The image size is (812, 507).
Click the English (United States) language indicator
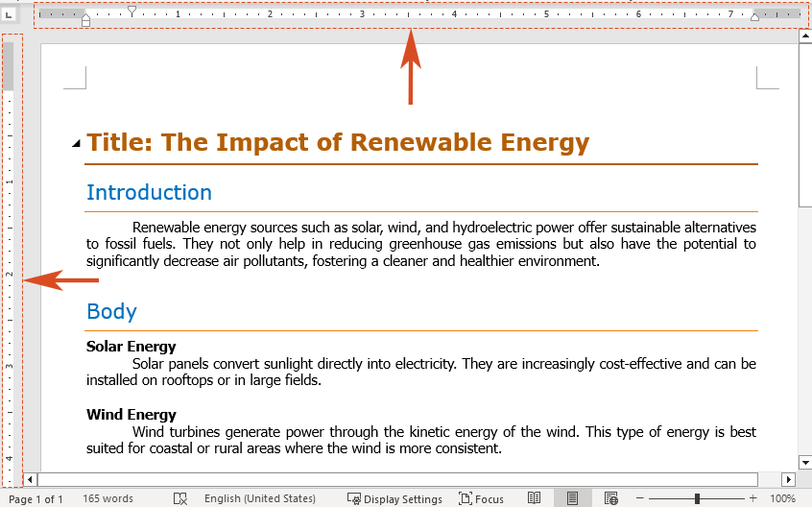point(259,498)
